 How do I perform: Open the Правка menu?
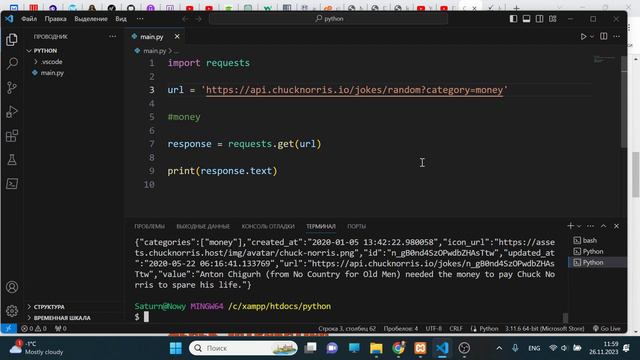56,19
